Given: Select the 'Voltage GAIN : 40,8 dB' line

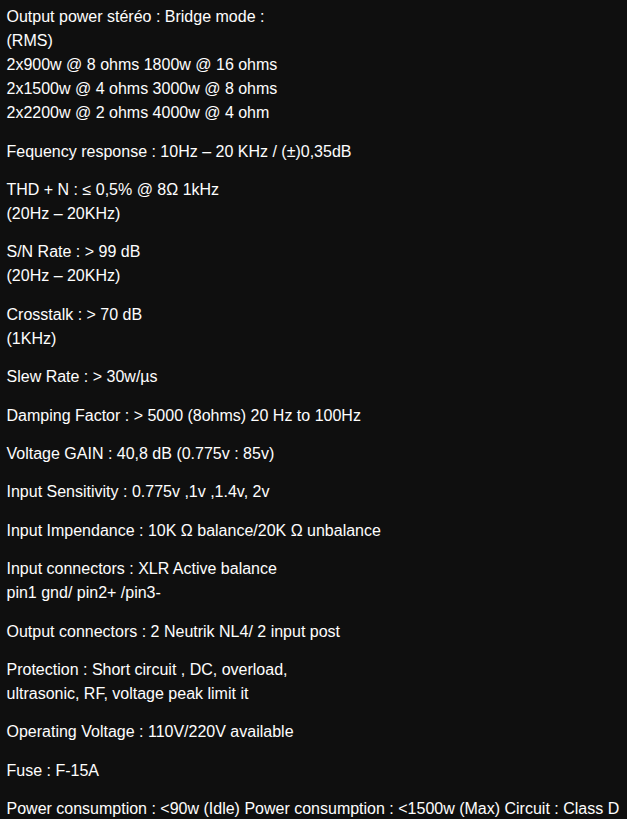Looking at the screenshot, I should coord(141,453).
